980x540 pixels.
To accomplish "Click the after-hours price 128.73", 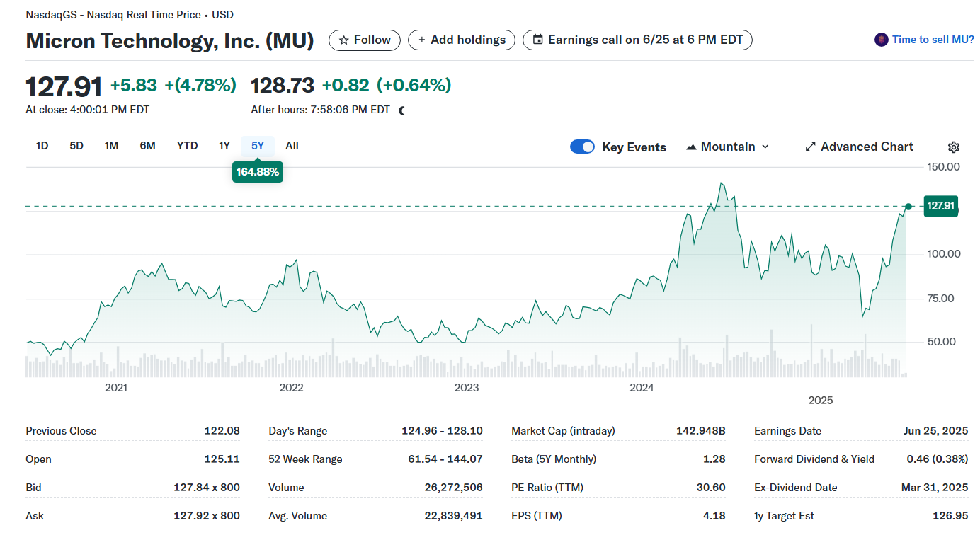I will [283, 86].
